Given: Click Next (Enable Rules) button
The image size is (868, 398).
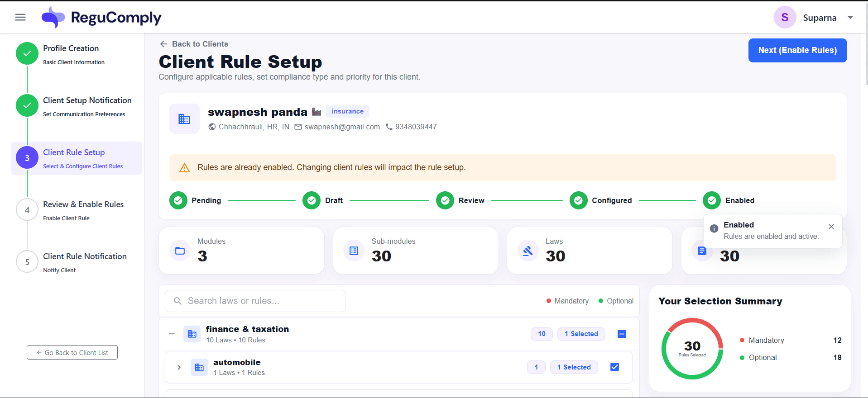Looking at the screenshot, I should click(x=797, y=50).
